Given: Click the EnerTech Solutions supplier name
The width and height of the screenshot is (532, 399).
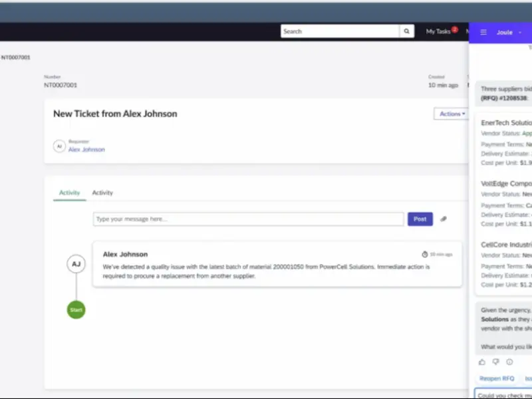Looking at the screenshot, I should coord(506,123).
